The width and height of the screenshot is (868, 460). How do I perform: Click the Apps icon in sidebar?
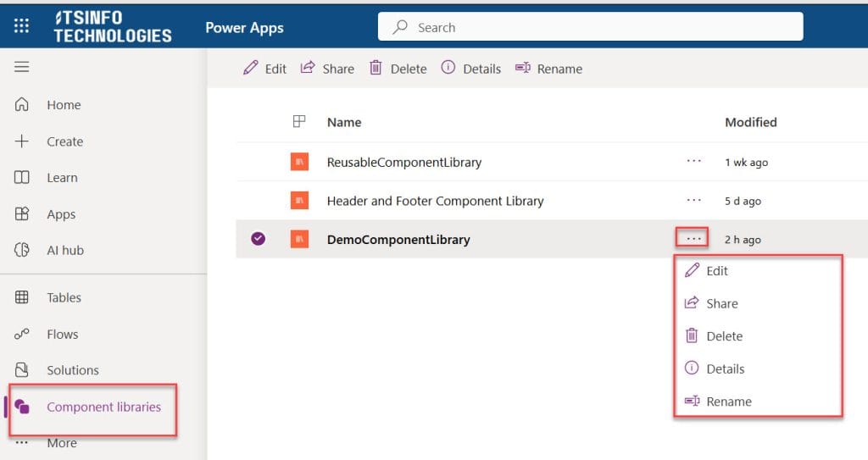tap(21, 213)
